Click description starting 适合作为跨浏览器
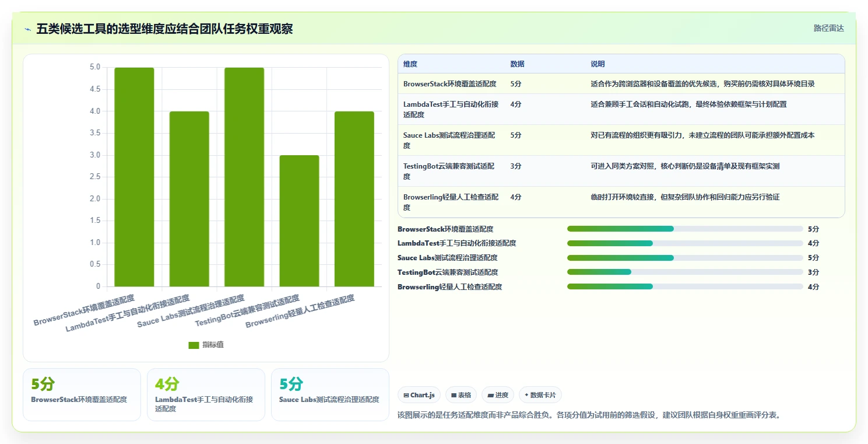 [702, 84]
